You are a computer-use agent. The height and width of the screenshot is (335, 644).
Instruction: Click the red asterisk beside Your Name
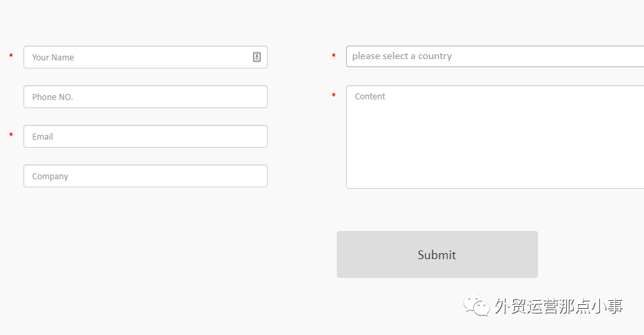[11, 56]
